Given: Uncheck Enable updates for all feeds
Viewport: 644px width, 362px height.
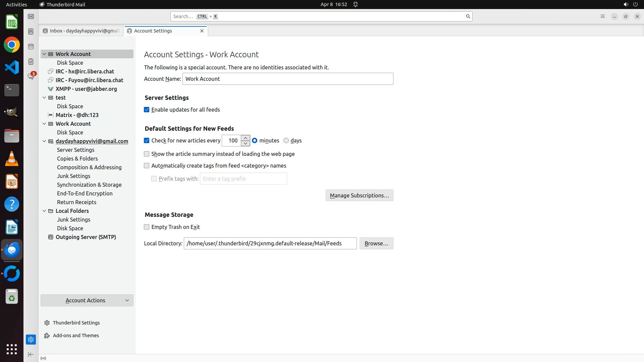Looking at the screenshot, I should click(147, 110).
